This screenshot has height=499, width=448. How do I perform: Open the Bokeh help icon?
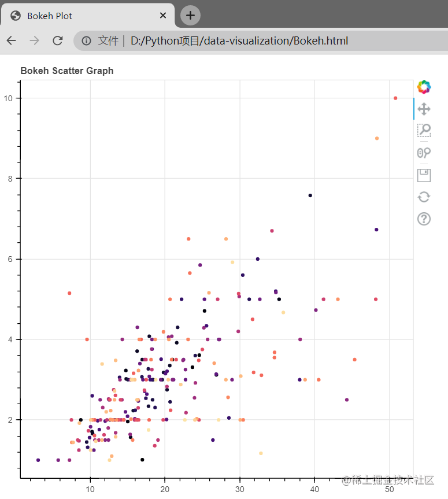(x=424, y=219)
